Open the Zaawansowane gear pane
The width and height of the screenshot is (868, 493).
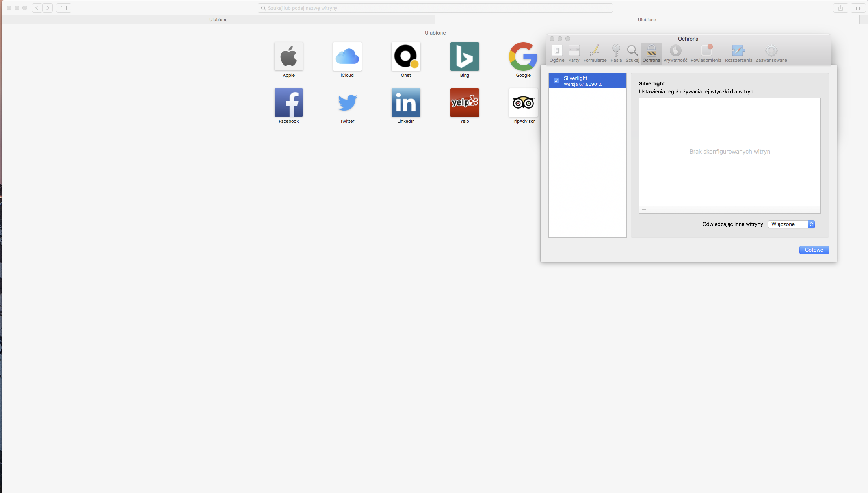point(771,54)
